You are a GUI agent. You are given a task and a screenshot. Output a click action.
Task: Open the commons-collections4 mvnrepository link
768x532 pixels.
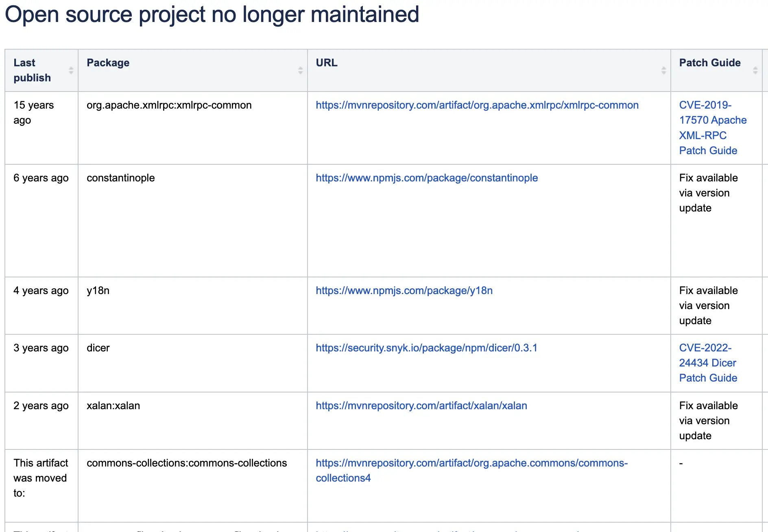click(472, 470)
